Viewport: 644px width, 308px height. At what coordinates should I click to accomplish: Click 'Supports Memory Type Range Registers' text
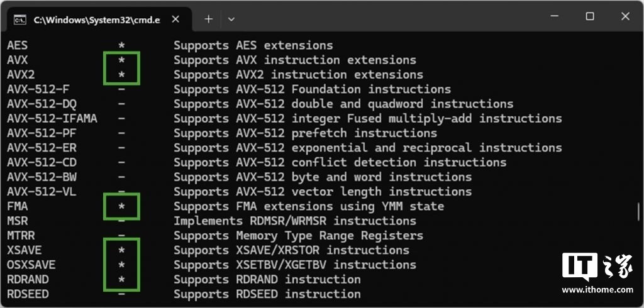[x=298, y=236]
